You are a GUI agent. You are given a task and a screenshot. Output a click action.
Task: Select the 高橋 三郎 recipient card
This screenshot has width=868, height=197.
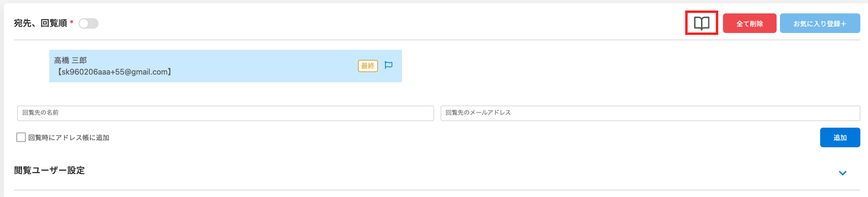[225, 66]
